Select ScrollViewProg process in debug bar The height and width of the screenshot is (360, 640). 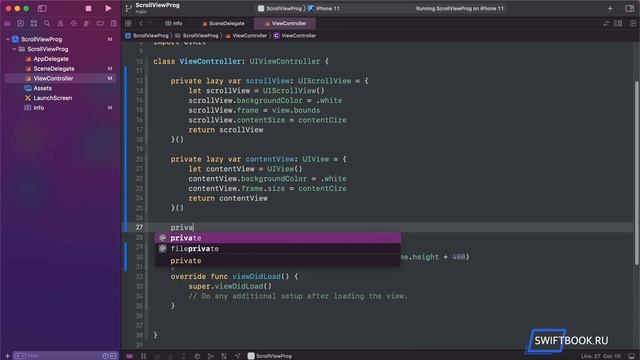[x=270, y=356]
